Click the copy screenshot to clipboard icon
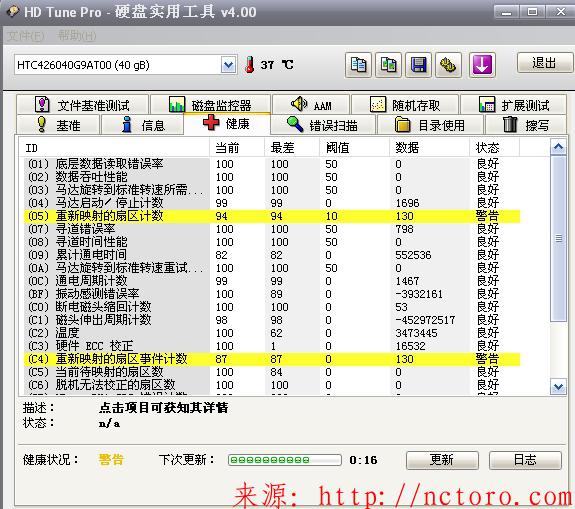This screenshot has width=575, height=509. 388,65
